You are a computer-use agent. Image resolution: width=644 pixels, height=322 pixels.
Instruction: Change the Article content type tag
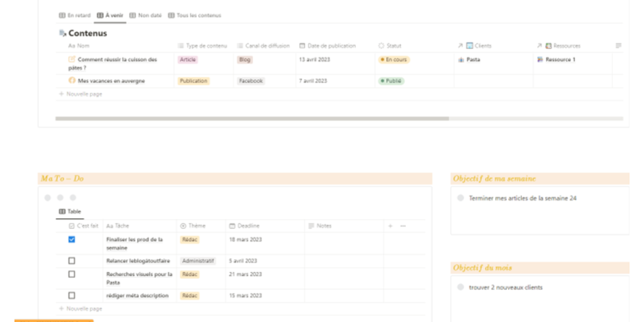[188, 60]
